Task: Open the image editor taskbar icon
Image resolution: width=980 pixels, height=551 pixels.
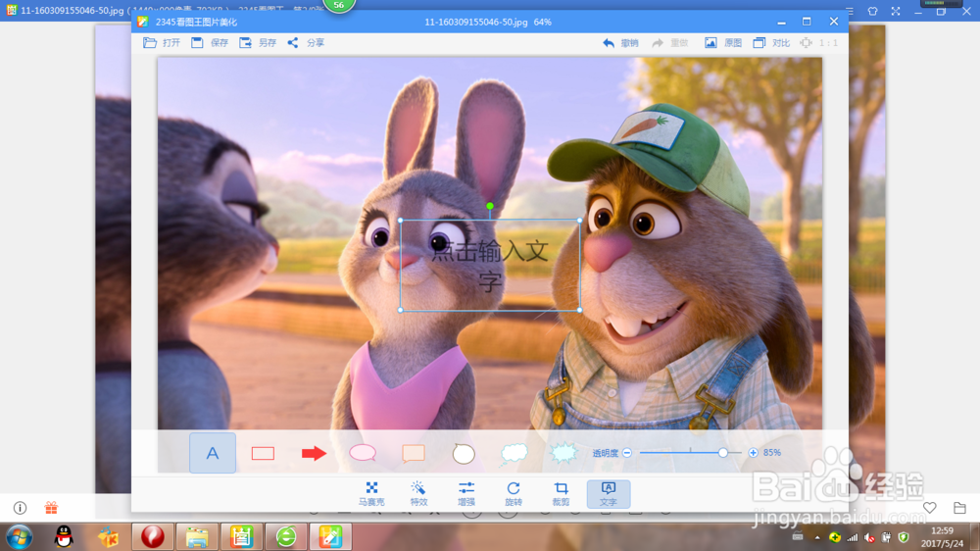Action: click(330, 537)
